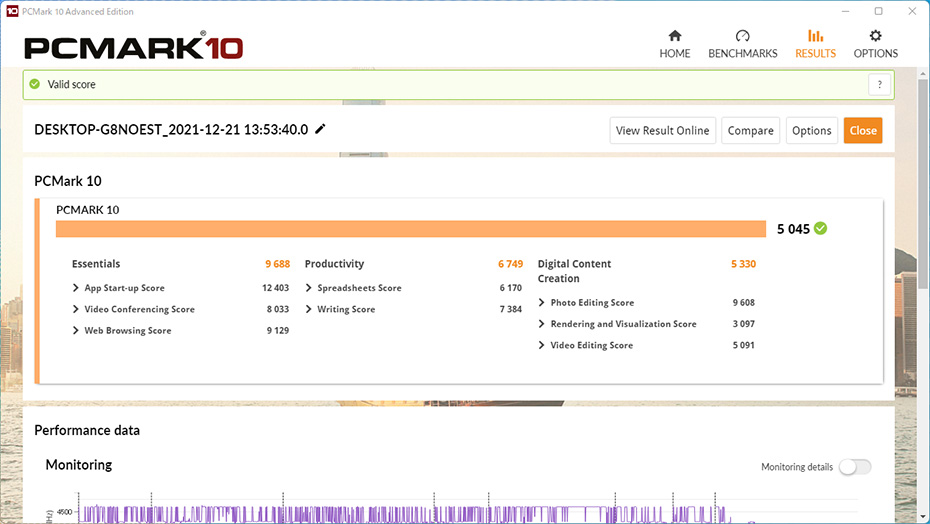Minimize the PCMark 10 window
Image resolution: width=930 pixels, height=524 pixels.
coord(846,11)
